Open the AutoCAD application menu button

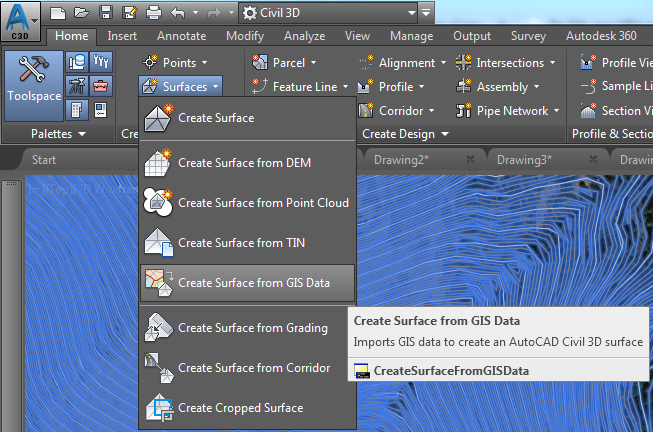click(20, 18)
